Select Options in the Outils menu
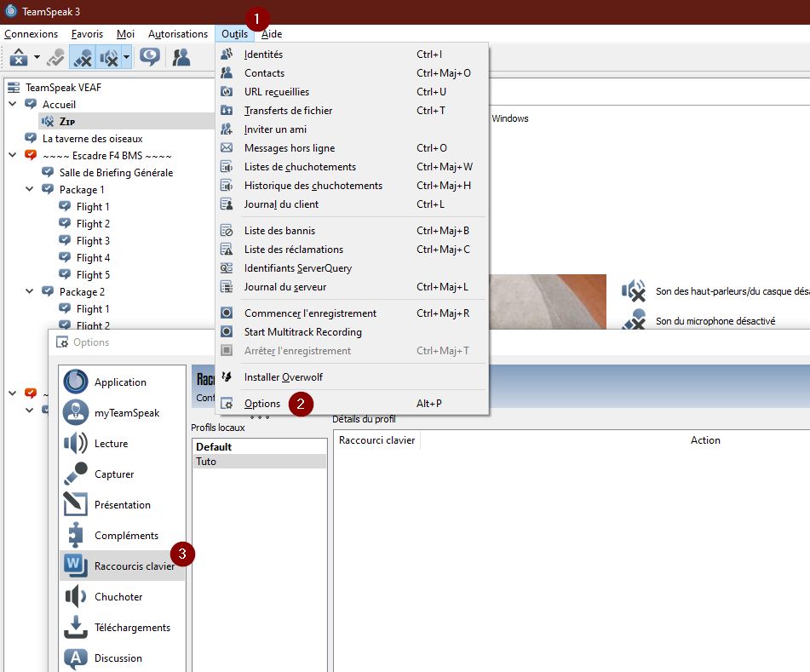Viewport: 810px width, 672px height. (x=261, y=404)
